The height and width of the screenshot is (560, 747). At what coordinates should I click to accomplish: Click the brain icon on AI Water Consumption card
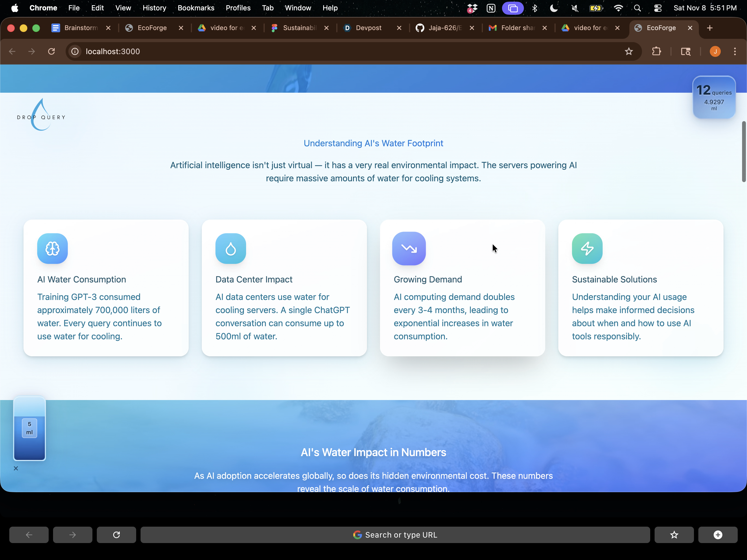[52, 249]
